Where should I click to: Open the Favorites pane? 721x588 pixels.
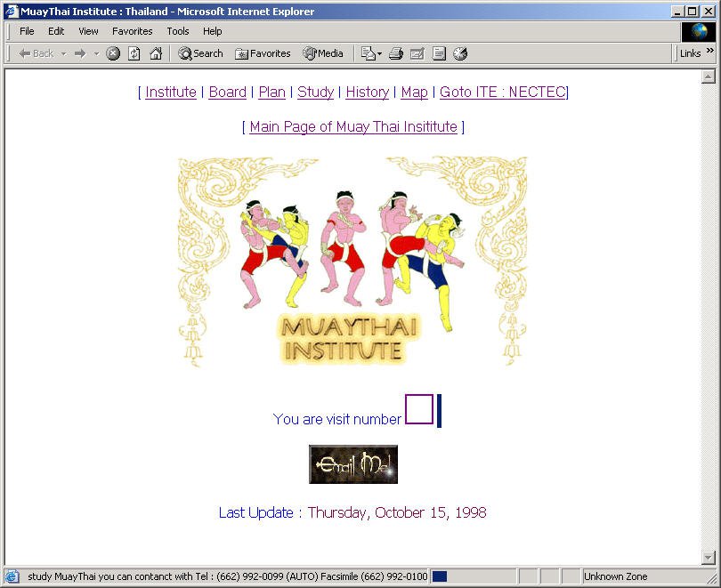pos(263,53)
